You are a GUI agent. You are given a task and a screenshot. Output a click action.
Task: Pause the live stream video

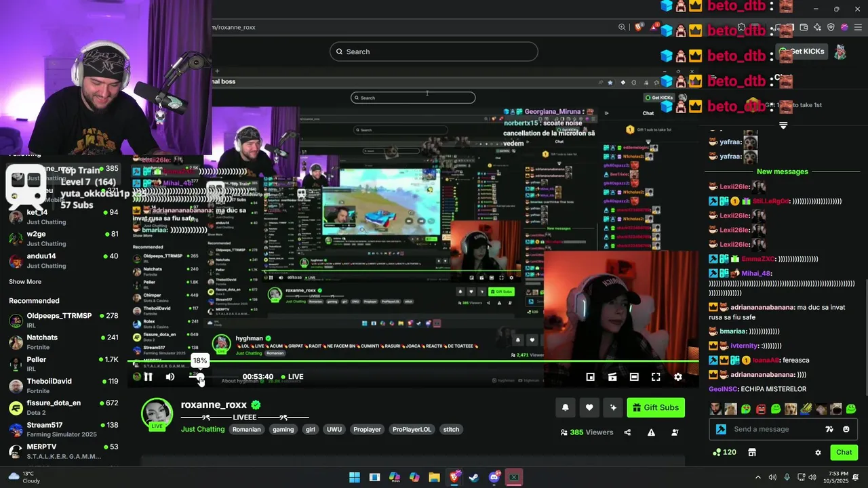point(148,377)
